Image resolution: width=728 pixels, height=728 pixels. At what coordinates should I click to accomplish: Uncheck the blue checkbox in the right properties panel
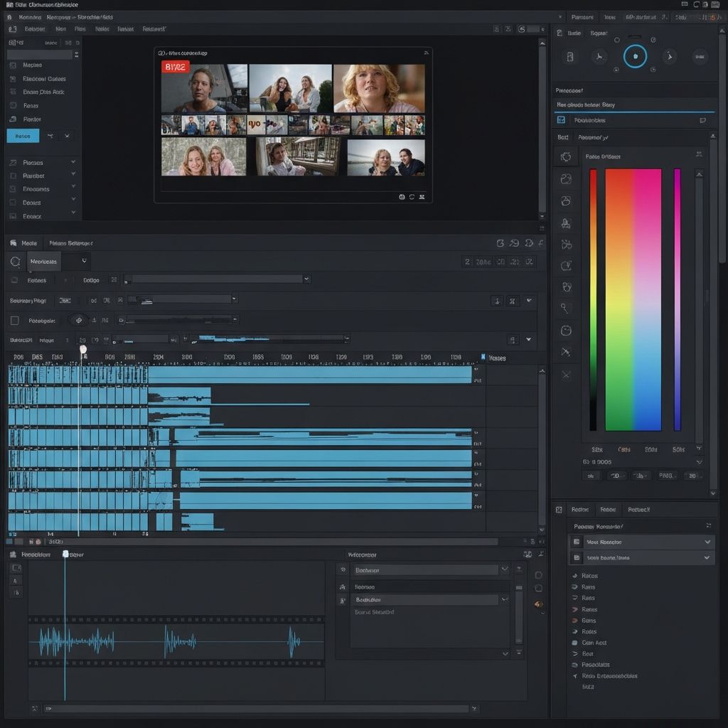pos(561,120)
